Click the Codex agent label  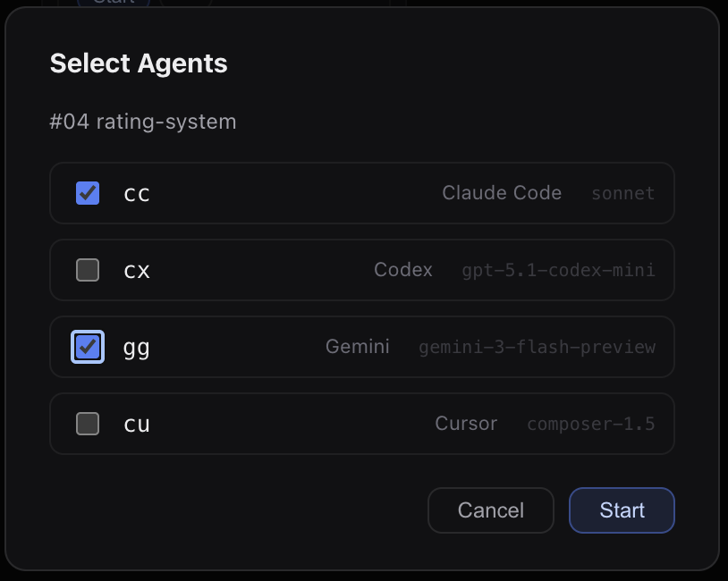pyautogui.click(x=403, y=270)
